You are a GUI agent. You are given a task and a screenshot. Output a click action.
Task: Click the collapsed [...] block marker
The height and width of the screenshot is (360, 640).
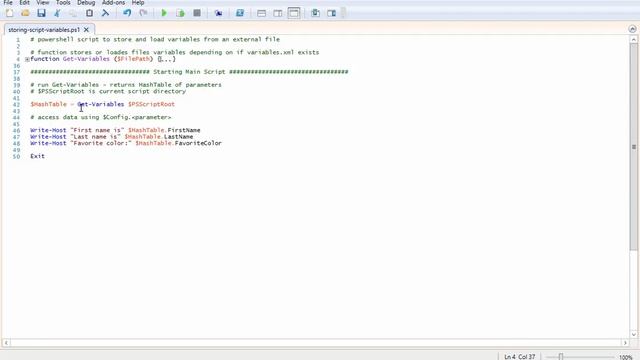(x=167, y=59)
